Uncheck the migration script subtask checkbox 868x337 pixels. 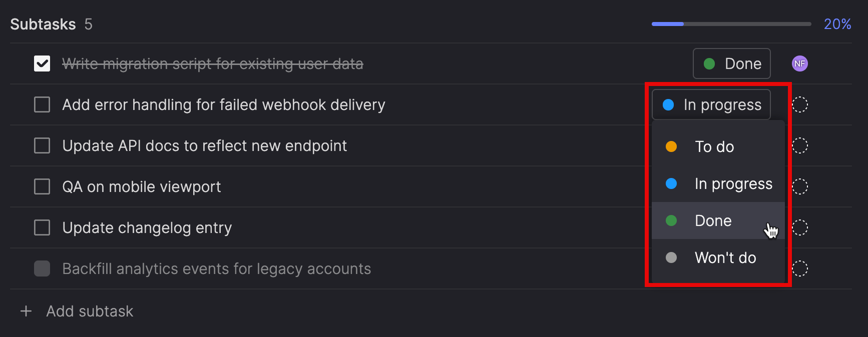click(42, 63)
